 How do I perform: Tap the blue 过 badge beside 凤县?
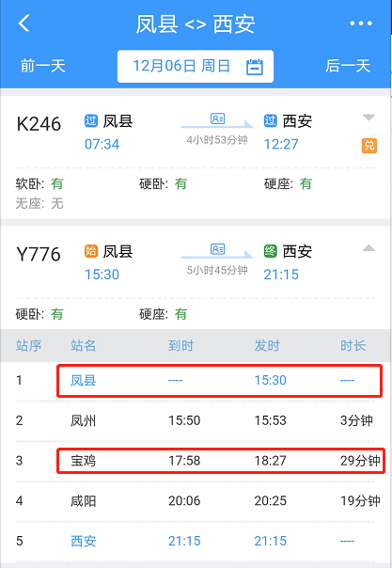coord(91,120)
